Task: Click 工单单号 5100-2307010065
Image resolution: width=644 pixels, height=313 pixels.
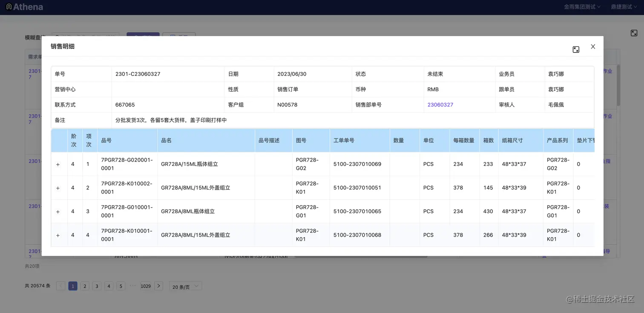Action: (357, 212)
